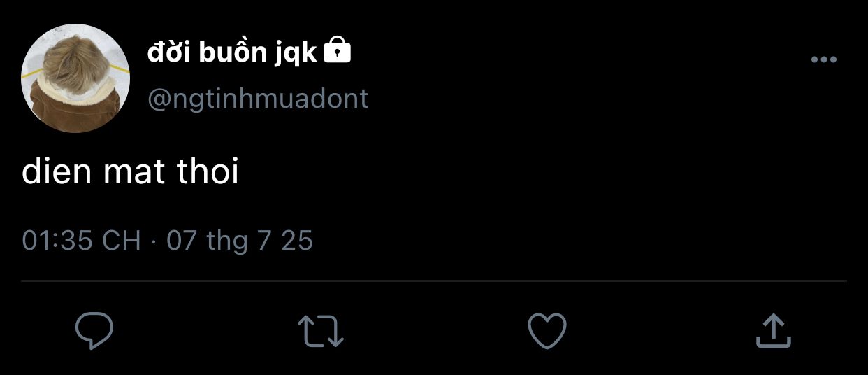Screen dimensions: 868x375
Task: Open the user's round profile avatar
Action: pos(75,78)
